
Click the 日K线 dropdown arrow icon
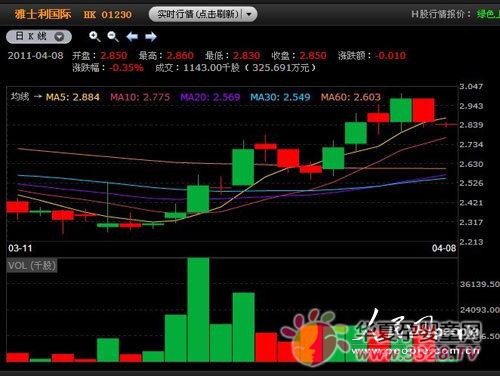59,37
